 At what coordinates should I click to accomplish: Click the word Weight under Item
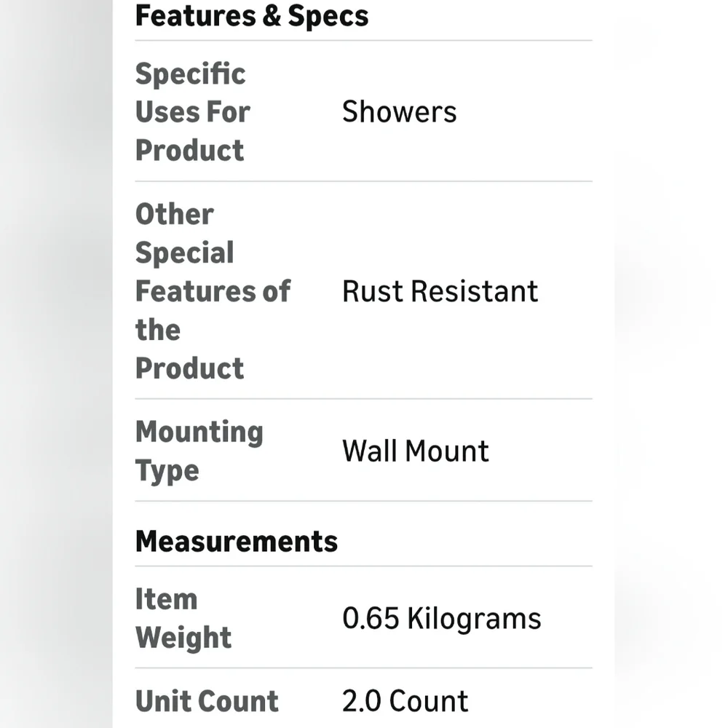[x=183, y=638]
